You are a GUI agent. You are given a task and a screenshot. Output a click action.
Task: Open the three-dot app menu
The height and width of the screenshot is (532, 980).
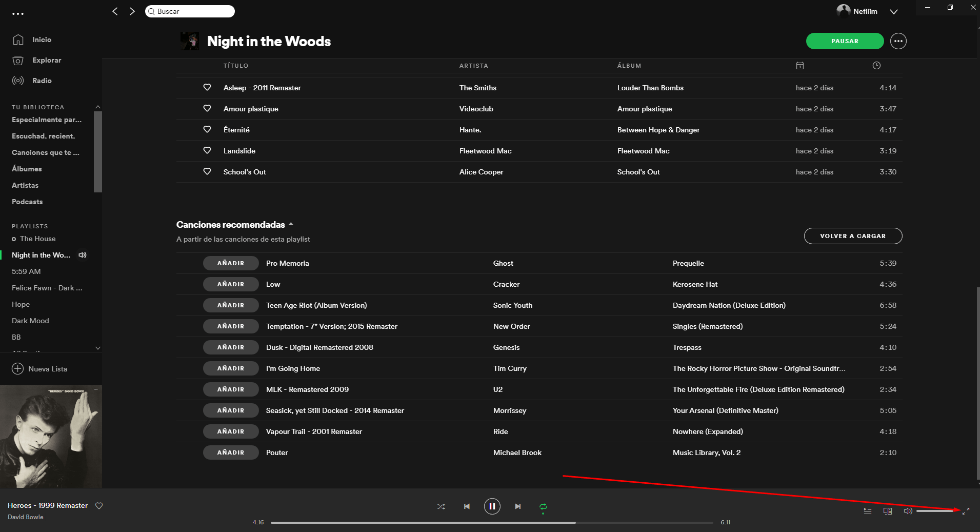[x=18, y=14]
